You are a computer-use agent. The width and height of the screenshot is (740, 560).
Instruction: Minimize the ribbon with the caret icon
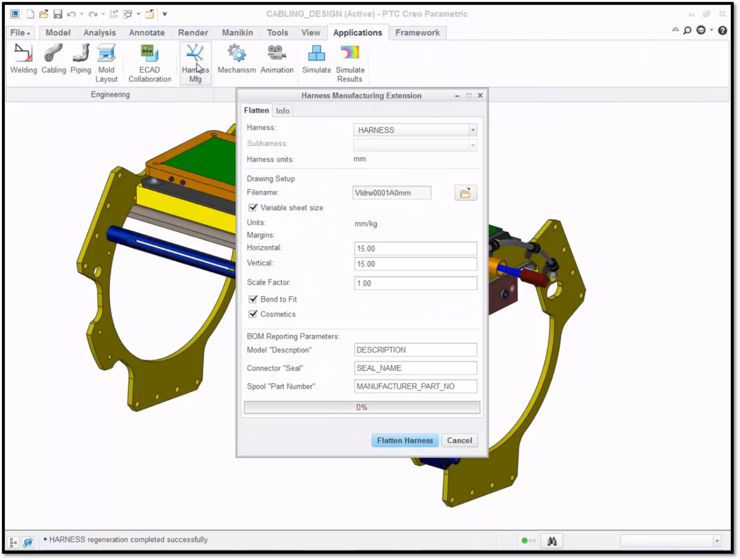point(675,30)
